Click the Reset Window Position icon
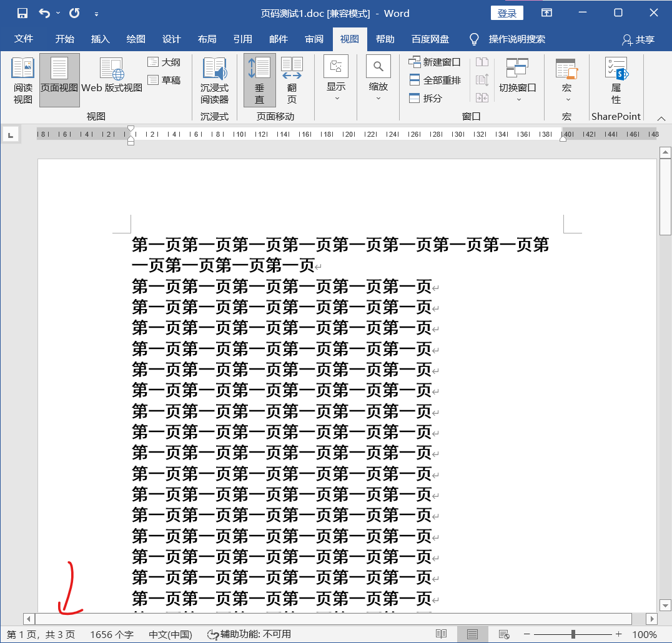This screenshot has width=672, height=643. [x=482, y=98]
